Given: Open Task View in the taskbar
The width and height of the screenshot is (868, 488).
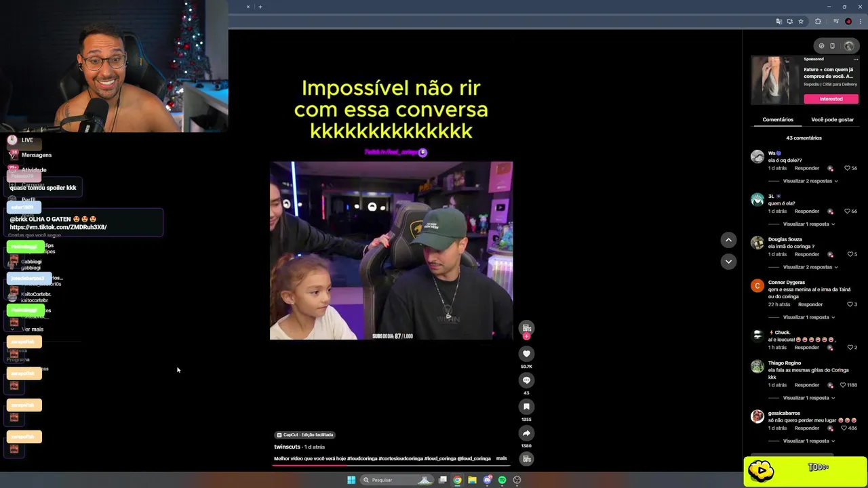Looking at the screenshot, I should pyautogui.click(x=442, y=480).
